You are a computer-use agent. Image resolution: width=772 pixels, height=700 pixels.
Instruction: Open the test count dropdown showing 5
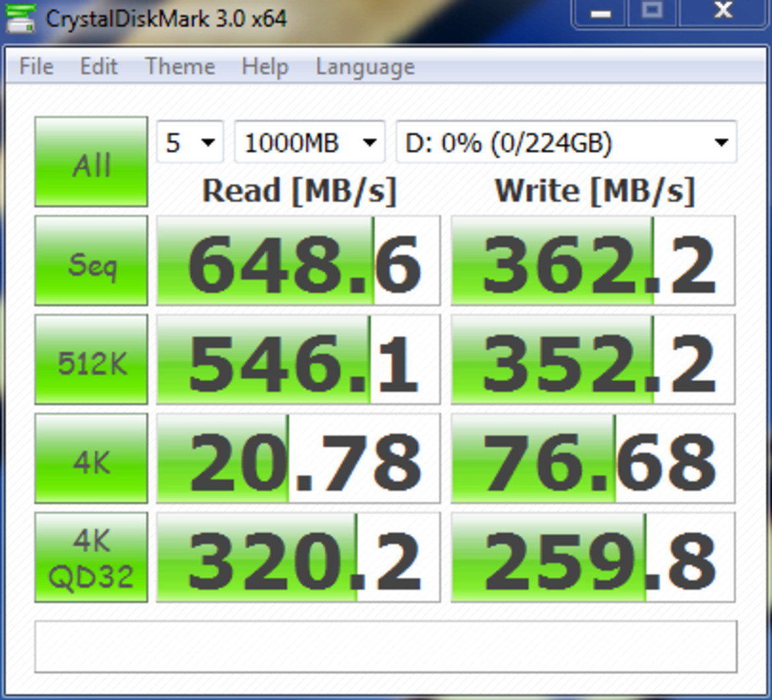point(190,142)
